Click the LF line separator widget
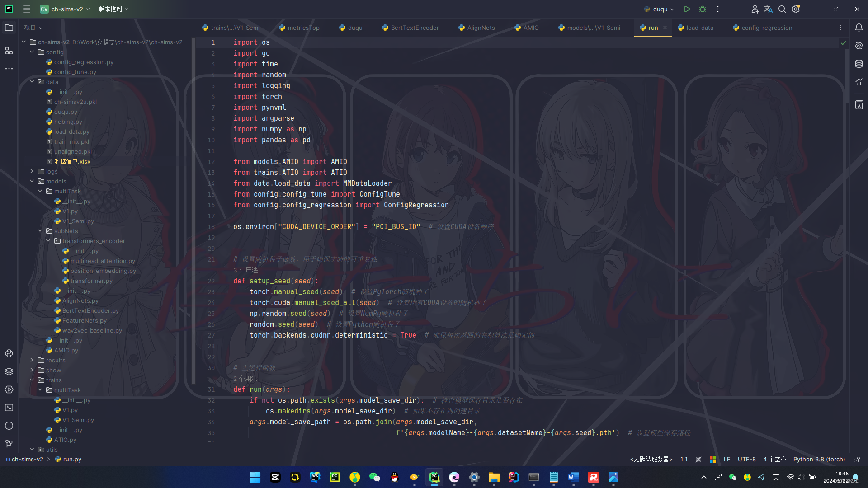 pyautogui.click(x=727, y=460)
